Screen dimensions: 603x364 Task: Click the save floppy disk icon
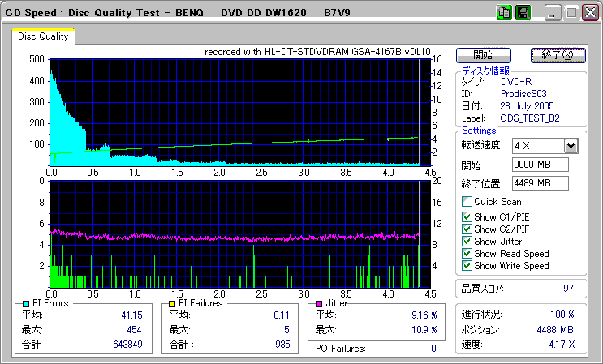pyautogui.click(x=523, y=13)
